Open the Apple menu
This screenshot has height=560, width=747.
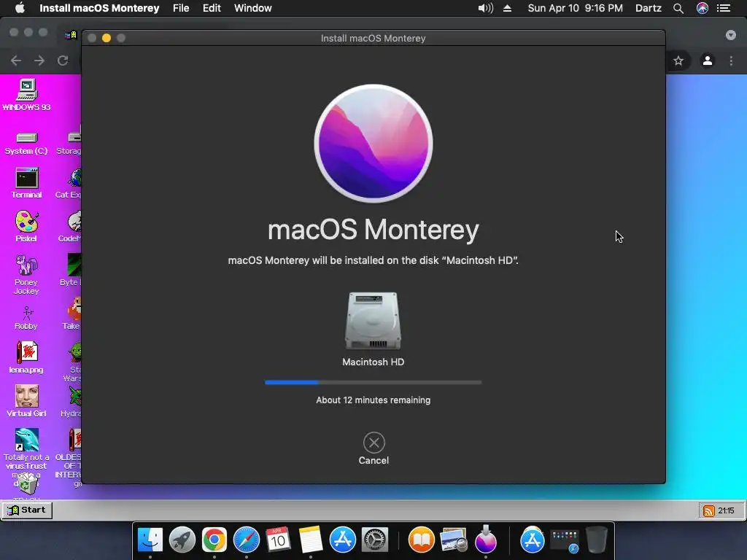(20, 8)
